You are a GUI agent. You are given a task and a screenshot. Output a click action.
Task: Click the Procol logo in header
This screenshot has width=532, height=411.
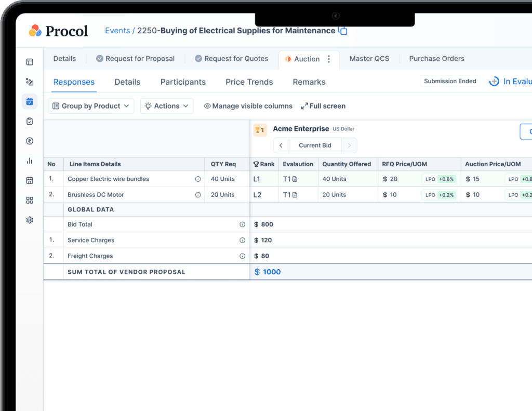click(x=58, y=31)
